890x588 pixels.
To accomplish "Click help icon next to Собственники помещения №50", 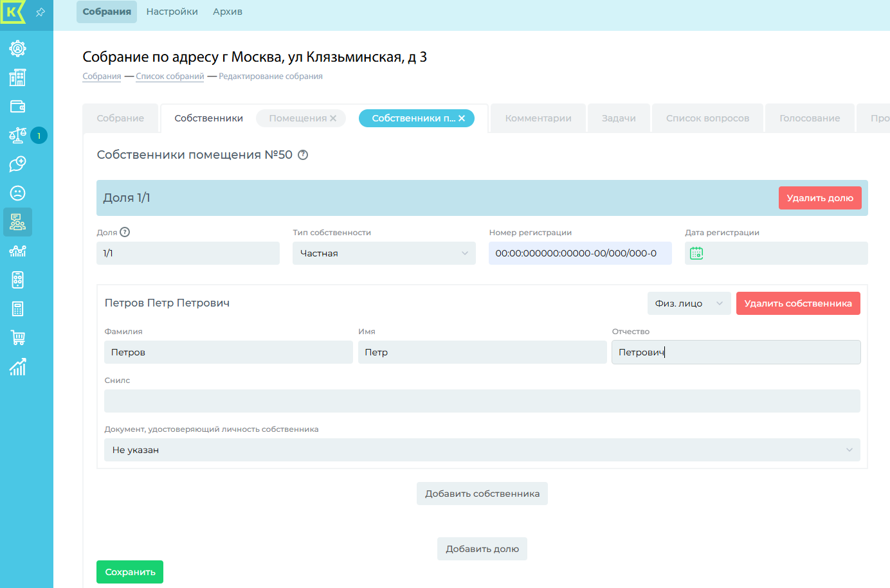I will [x=303, y=155].
